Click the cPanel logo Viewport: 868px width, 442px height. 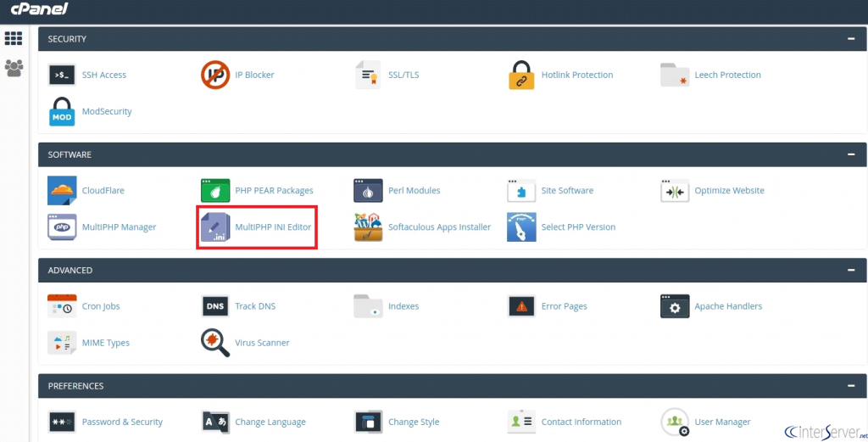(x=39, y=8)
